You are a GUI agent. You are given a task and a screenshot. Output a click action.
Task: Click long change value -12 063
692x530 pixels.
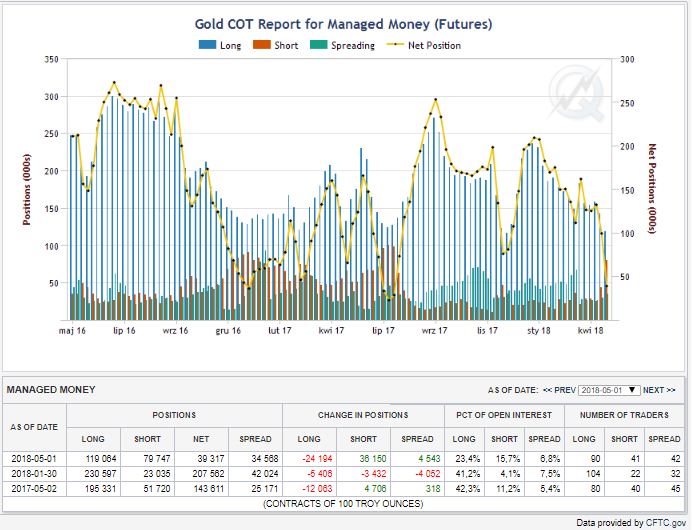[x=317, y=489]
